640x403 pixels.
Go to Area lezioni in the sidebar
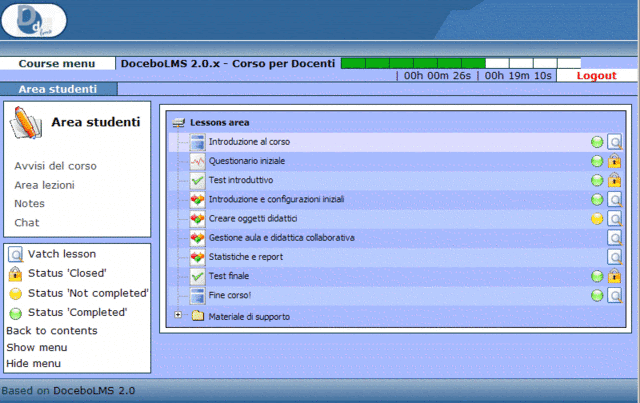(x=44, y=185)
